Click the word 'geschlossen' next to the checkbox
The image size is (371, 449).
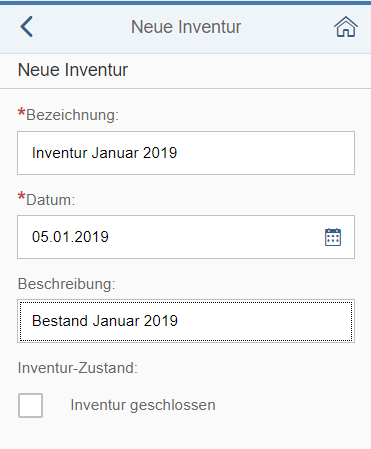(x=173, y=406)
